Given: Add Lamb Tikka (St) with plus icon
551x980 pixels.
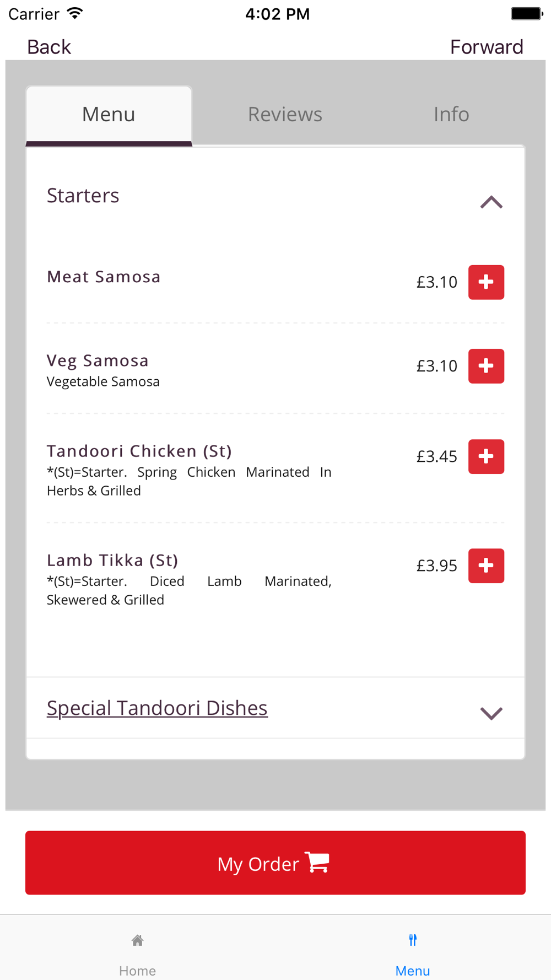Looking at the screenshot, I should (486, 566).
